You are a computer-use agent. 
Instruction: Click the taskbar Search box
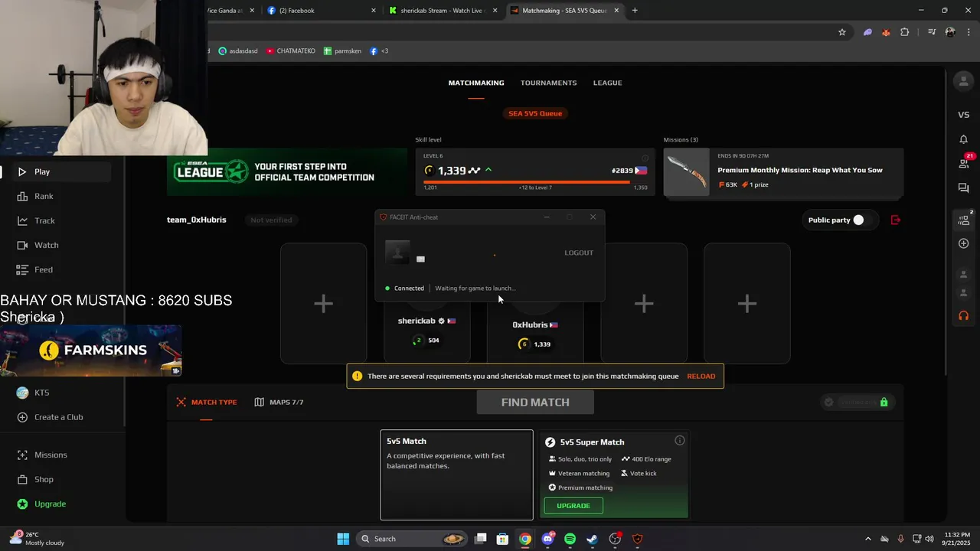tap(413, 539)
